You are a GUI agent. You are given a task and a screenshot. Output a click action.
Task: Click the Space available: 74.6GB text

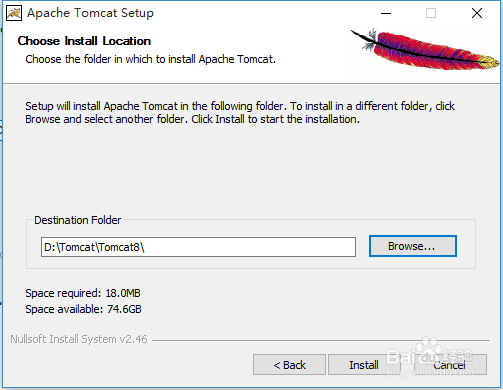click(83, 309)
